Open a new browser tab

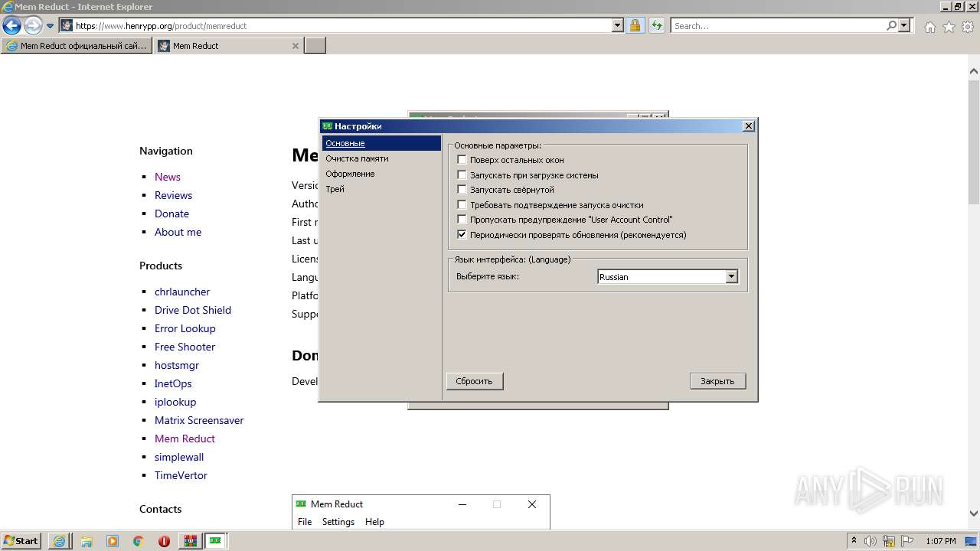click(x=315, y=46)
